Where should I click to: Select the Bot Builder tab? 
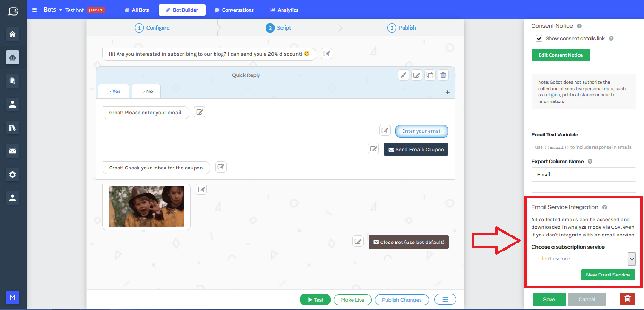coord(182,10)
